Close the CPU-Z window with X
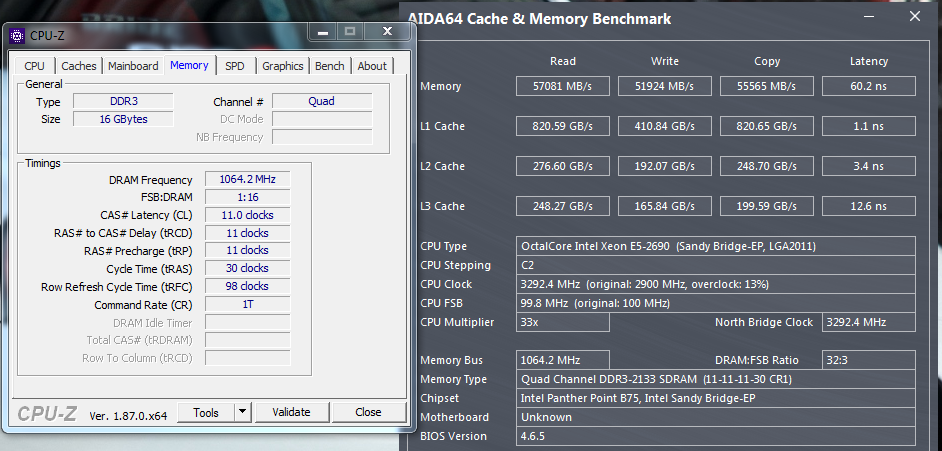 coord(387,32)
